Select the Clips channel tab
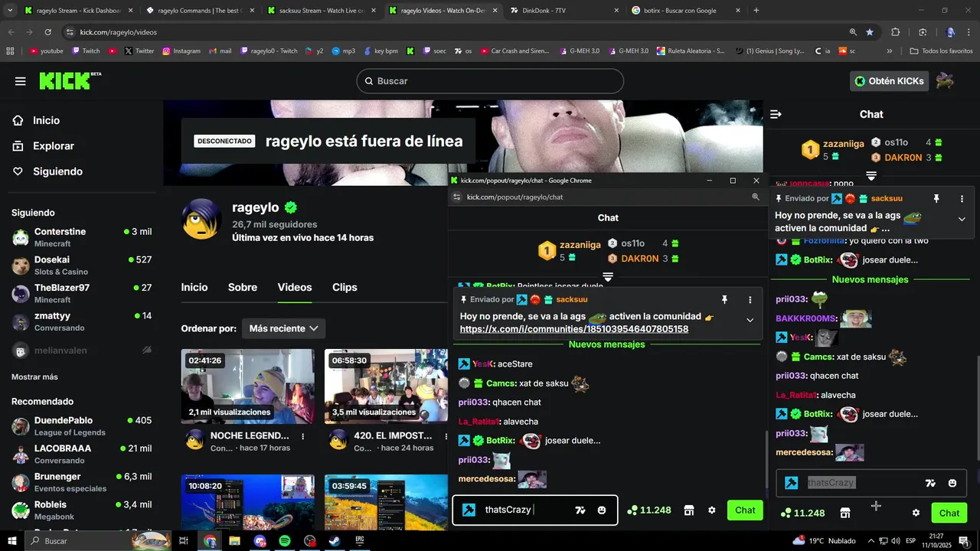Image resolution: width=980 pixels, height=551 pixels. coord(345,287)
